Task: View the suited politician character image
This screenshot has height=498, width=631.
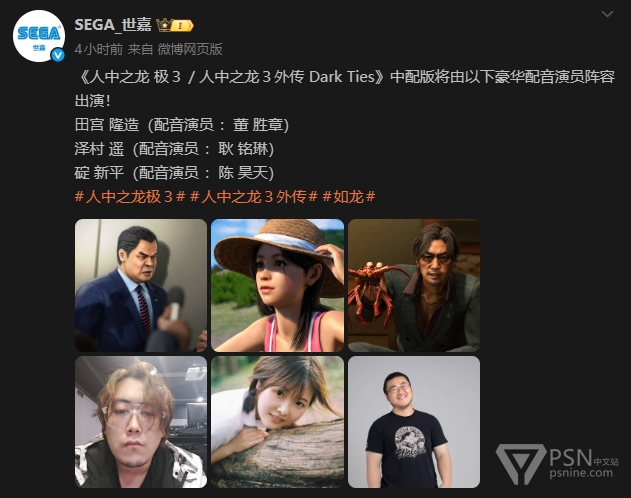Action: [141, 285]
